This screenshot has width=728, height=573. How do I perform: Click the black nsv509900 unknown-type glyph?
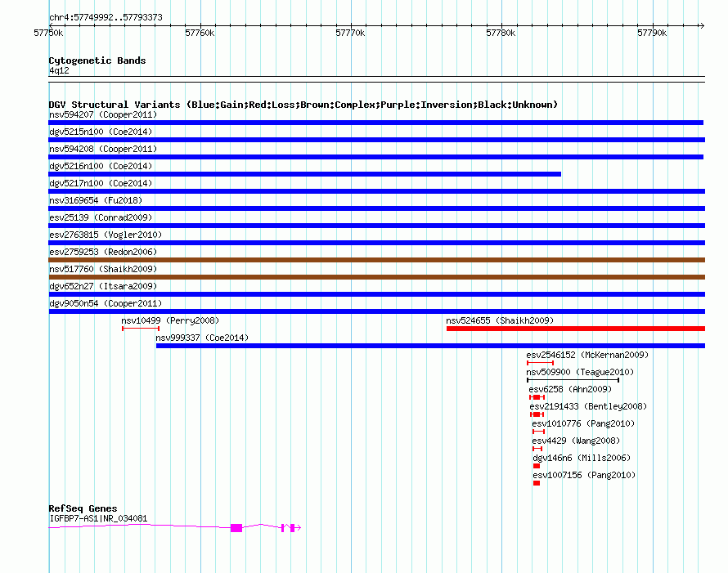pyautogui.click(x=573, y=380)
